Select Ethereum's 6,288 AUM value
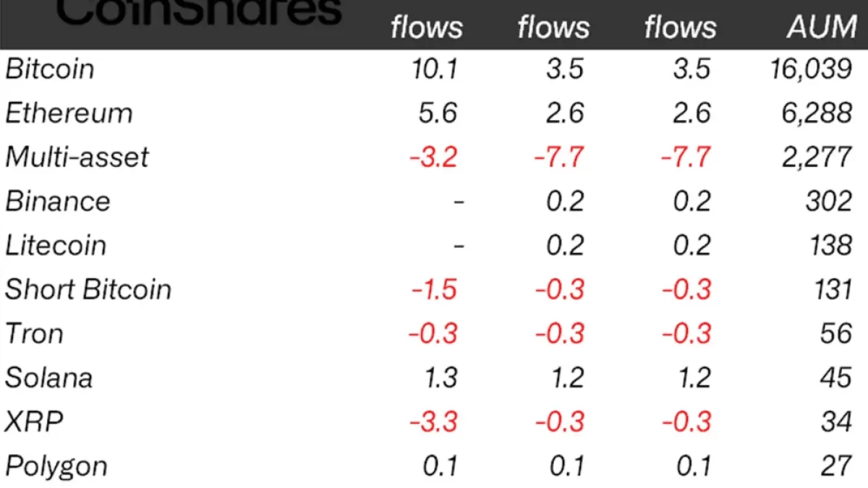The image size is (868, 488). 817,114
